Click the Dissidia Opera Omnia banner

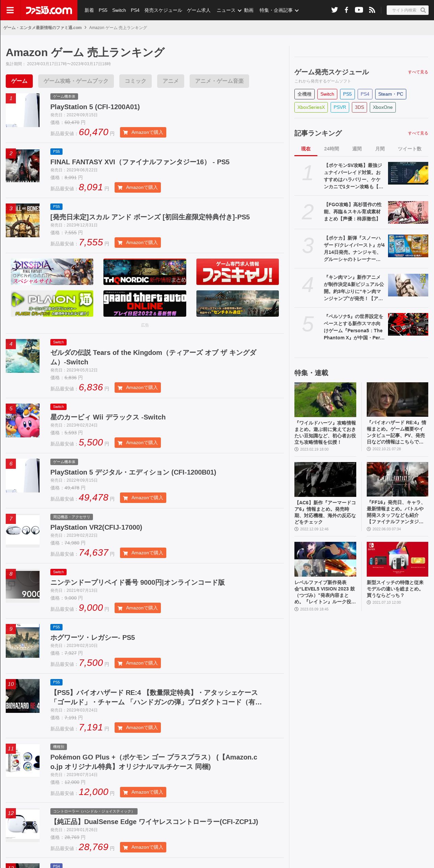tap(52, 272)
